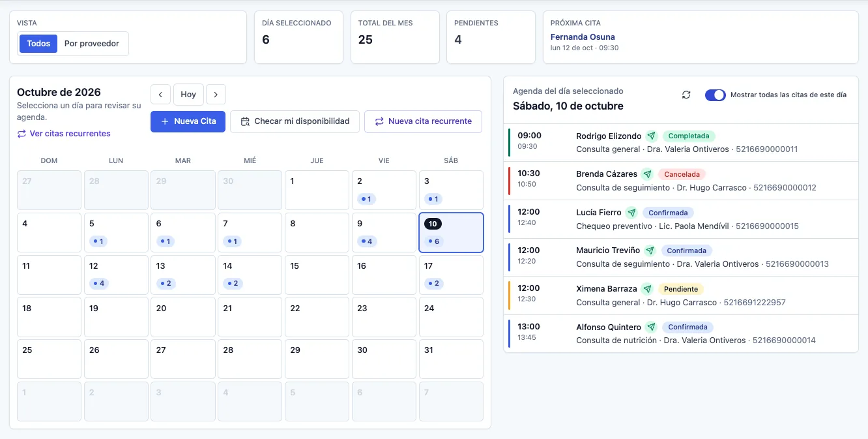Select October 9 with four appointments
The height and width of the screenshot is (439, 868).
coord(384,233)
